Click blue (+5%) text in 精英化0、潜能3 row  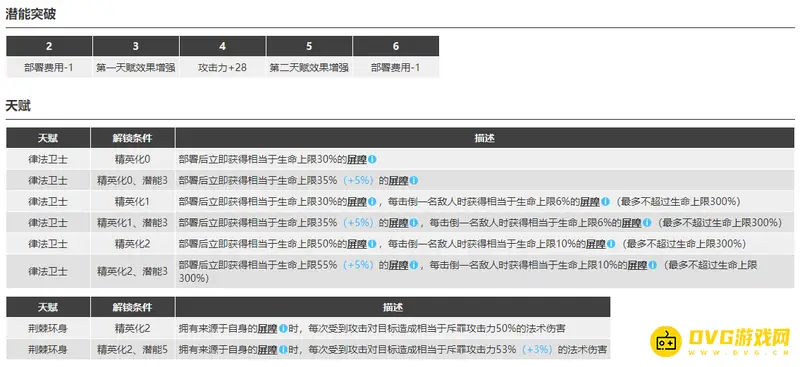pyautogui.click(x=359, y=181)
